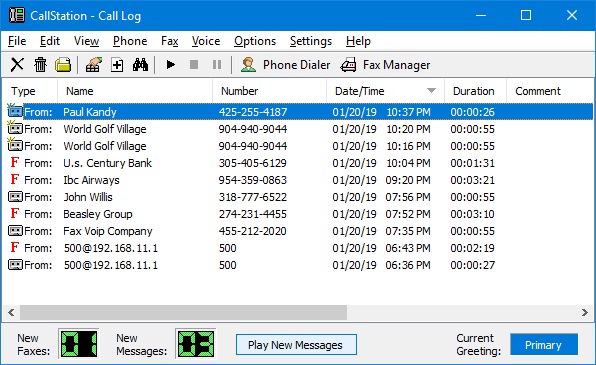Image resolution: width=596 pixels, height=365 pixels.
Task: Sort by the Date/Time column arrow
Action: click(431, 90)
